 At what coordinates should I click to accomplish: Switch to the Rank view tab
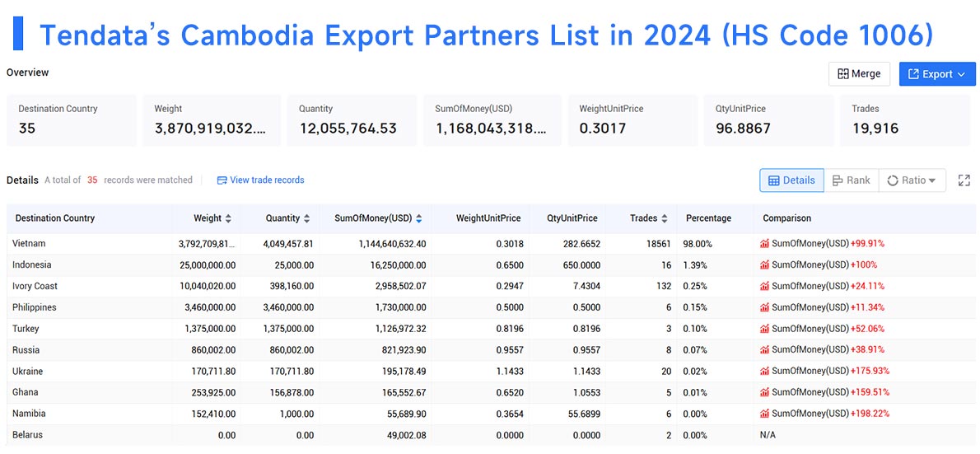[852, 180]
